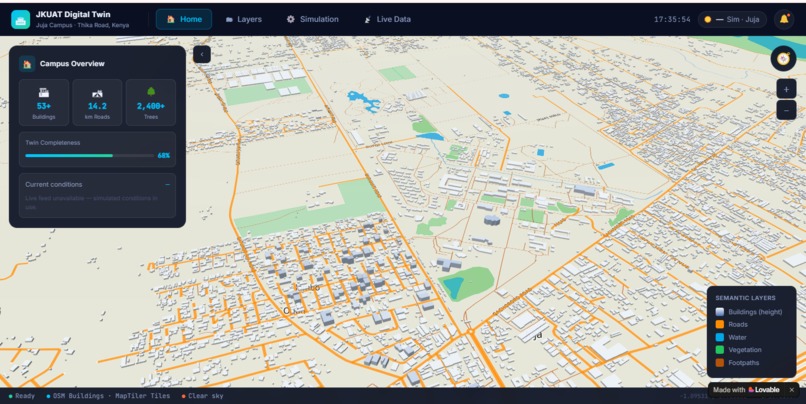Screen dimensions: 806x404
Task: Click the JKUAT Digital Twin logo icon
Action: pyautogui.click(x=21, y=20)
